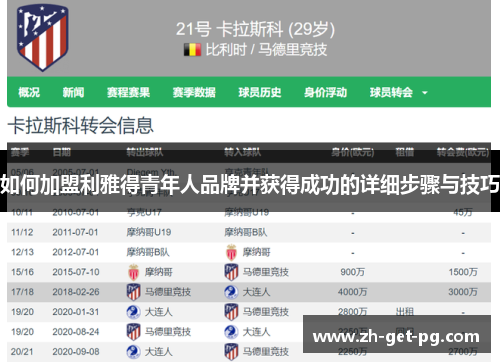
Task: Click the player title 21号 卡拉斯科 (29岁)
Action: pos(255,29)
